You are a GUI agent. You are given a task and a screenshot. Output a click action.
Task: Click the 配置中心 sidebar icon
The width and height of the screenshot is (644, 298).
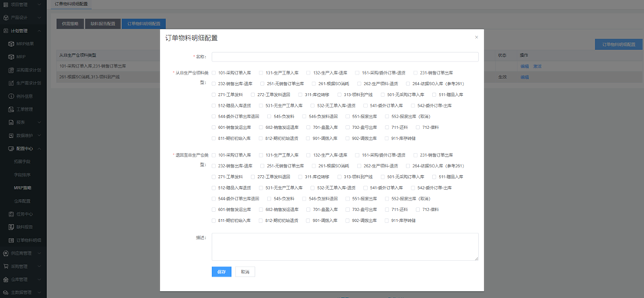(11, 148)
